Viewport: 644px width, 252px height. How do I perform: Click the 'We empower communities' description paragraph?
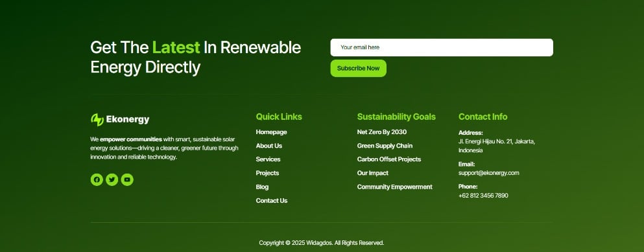click(164, 148)
